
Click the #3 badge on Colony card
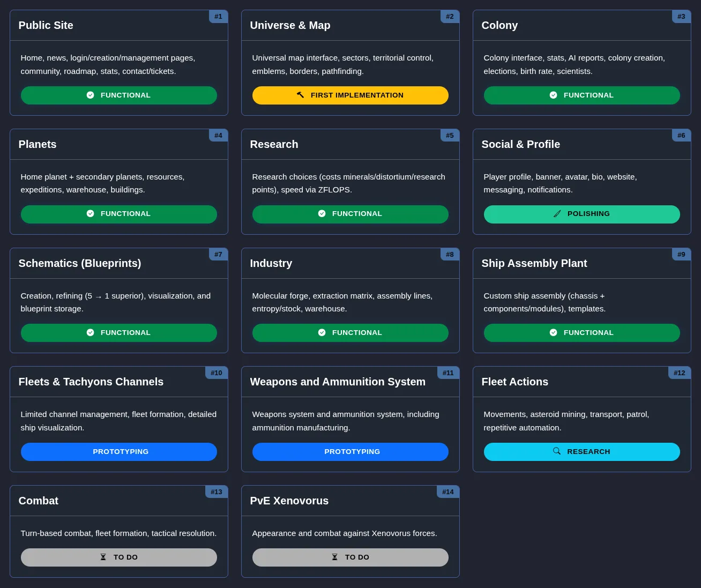coord(682,17)
